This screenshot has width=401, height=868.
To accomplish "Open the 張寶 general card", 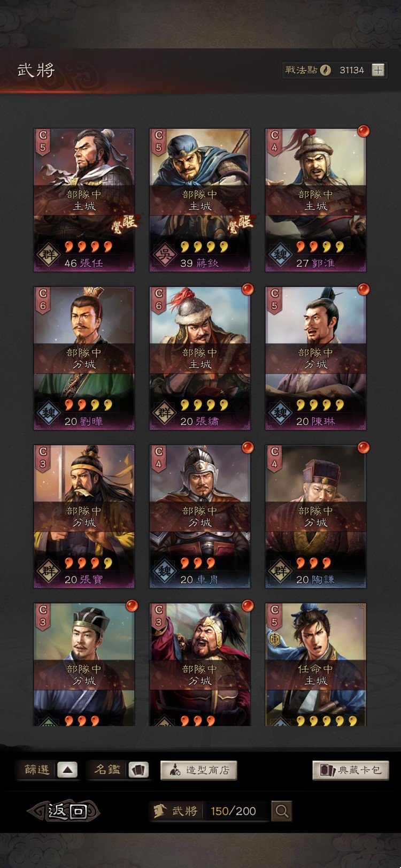I will click(x=84, y=517).
